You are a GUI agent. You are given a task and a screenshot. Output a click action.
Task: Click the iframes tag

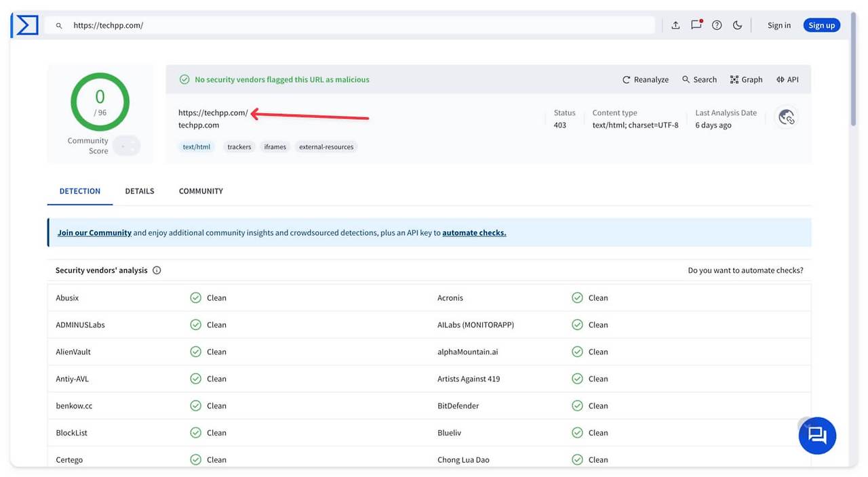[x=275, y=146]
